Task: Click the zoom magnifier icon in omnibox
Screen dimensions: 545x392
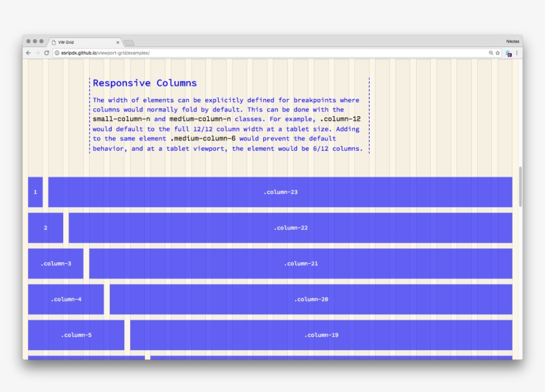Action: (491, 52)
